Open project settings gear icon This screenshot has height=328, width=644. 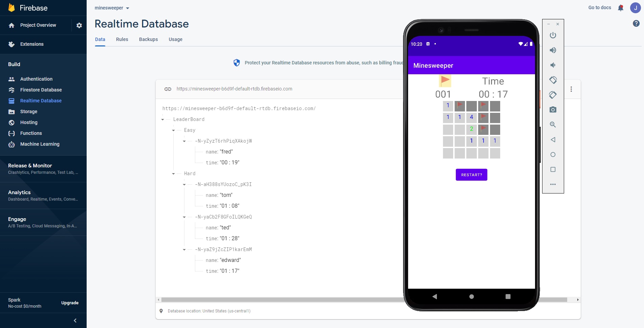79,25
